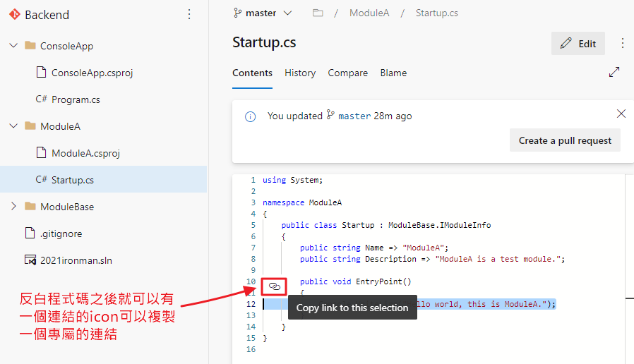
Task: Select Startup.cs in the file tree
Action: [x=73, y=180]
